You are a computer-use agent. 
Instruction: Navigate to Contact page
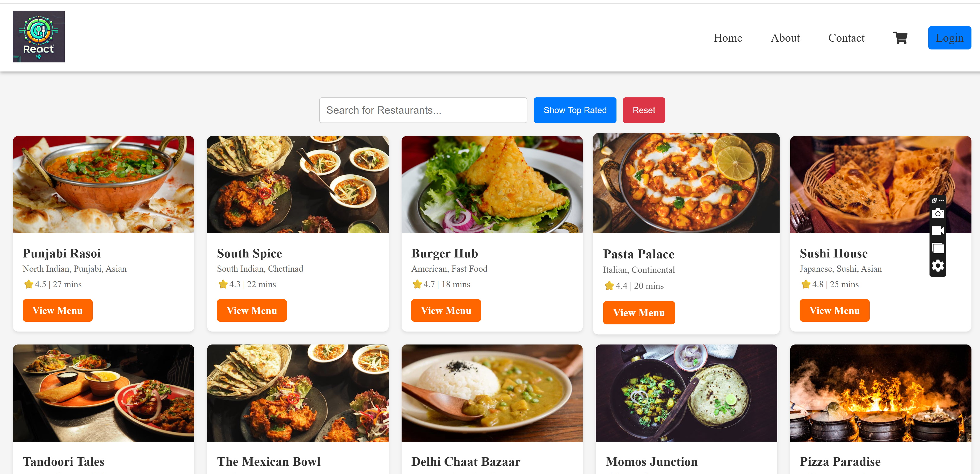(x=846, y=38)
